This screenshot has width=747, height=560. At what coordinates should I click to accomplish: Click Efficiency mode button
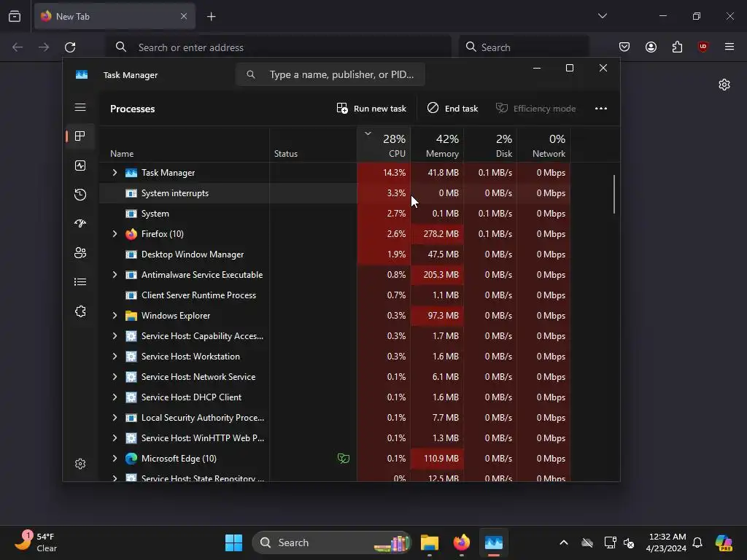(x=535, y=109)
